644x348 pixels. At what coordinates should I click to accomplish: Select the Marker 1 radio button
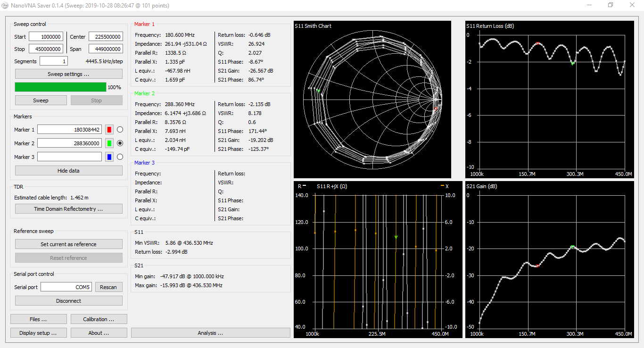coord(120,130)
